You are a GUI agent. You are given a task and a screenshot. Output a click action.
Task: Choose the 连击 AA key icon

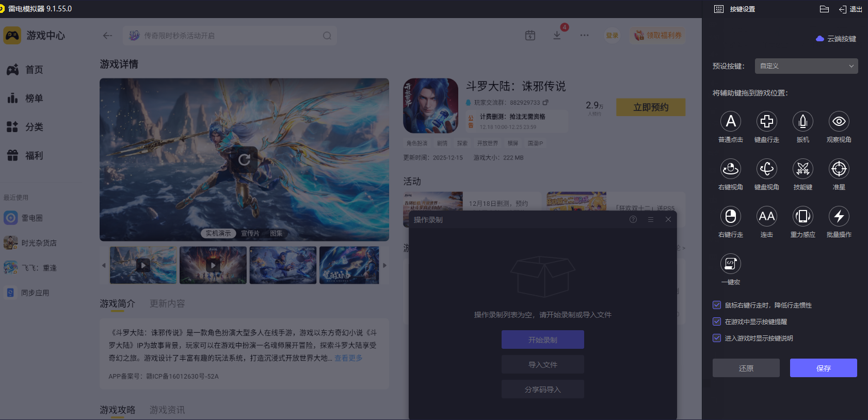coord(767,216)
